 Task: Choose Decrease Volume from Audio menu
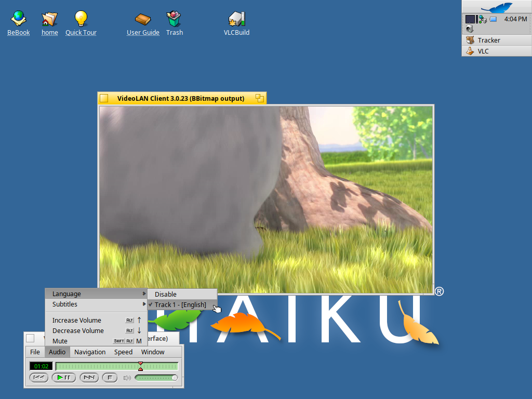click(96, 330)
